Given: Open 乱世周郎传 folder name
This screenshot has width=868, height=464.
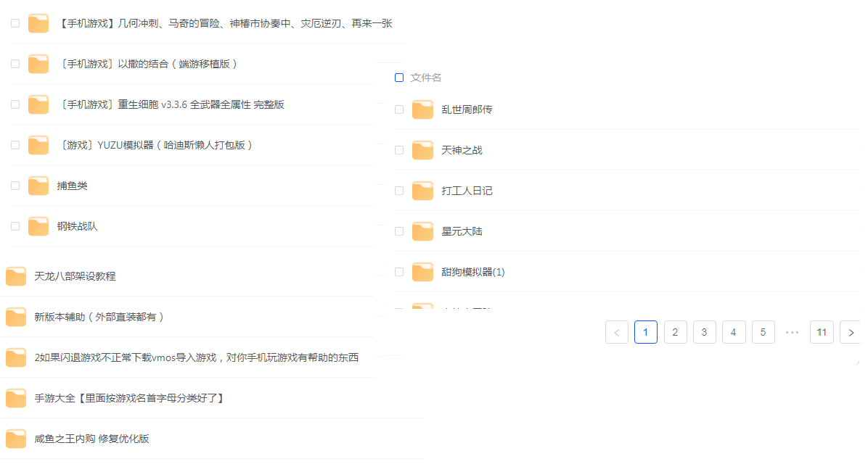Looking at the screenshot, I should 467,109.
